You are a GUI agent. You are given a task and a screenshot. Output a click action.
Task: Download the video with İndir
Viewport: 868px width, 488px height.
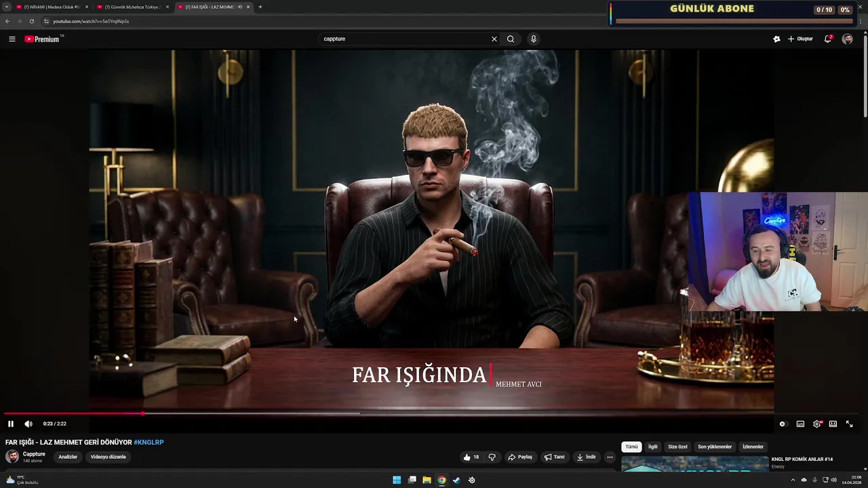pyautogui.click(x=587, y=457)
